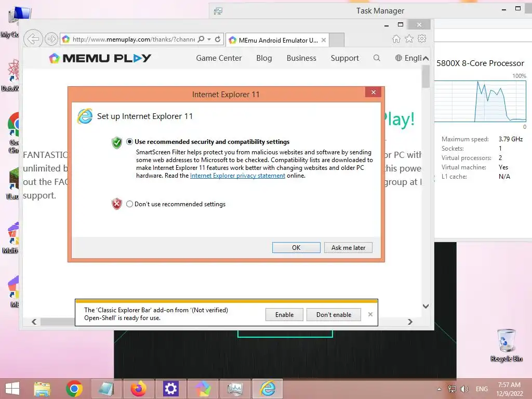The height and width of the screenshot is (399, 532).
Task: Select the Google Chrome desktop shortcut
Action: pos(14,132)
